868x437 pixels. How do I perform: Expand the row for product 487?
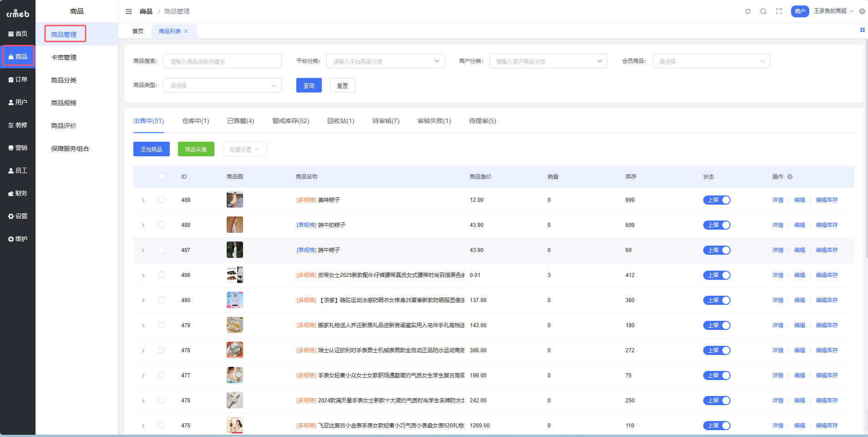[x=143, y=250]
